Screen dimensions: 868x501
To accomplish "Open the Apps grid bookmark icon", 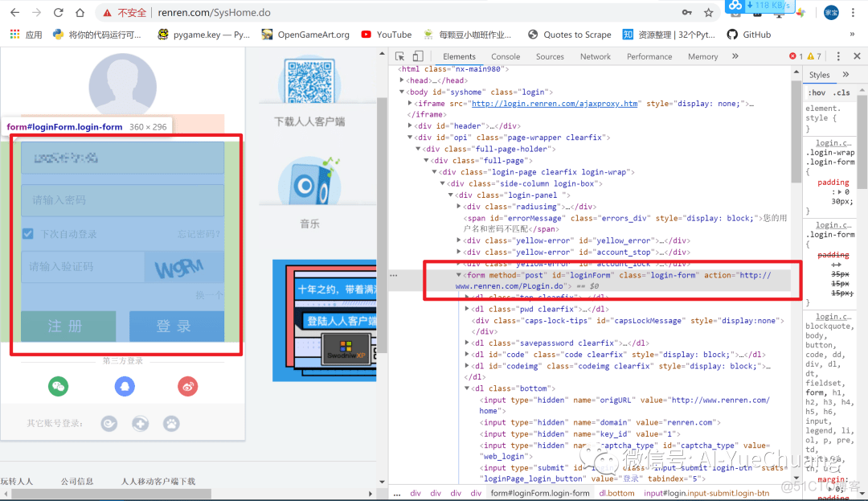I will pyautogui.click(x=15, y=35).
